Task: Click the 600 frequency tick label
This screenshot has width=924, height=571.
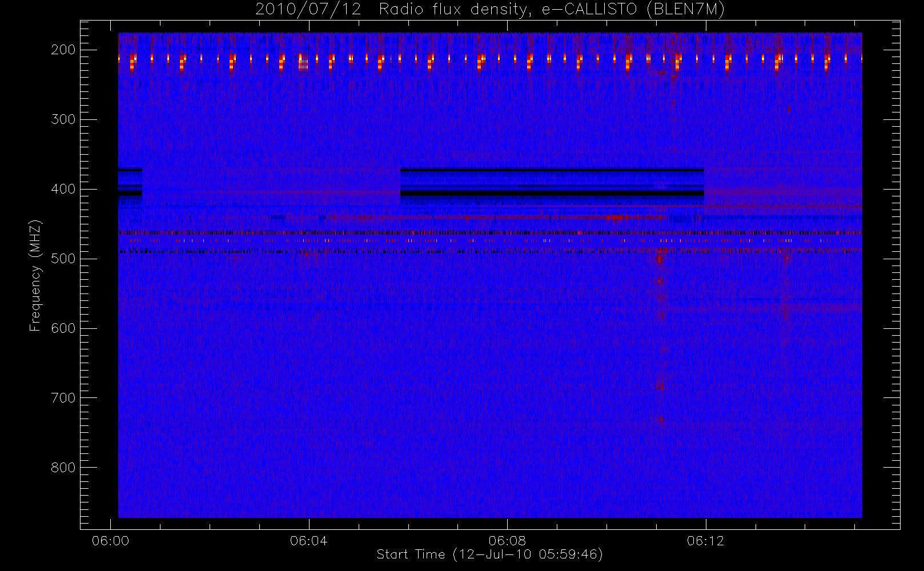Action: click(x=63, y=328)
